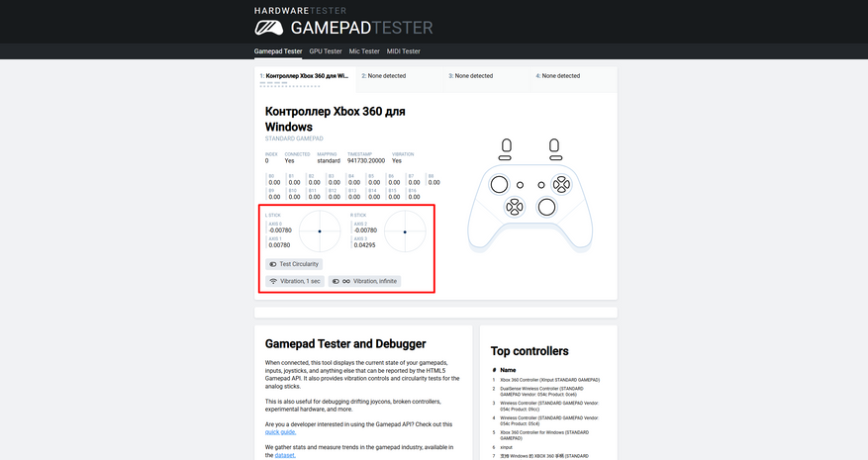Viewport: 868px width, 460px height.
Task: Open the dataset link
Action: [285, 455]
